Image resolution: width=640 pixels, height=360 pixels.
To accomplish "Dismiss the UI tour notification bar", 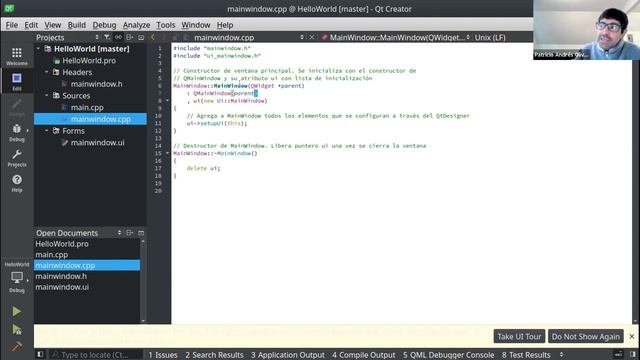I will click(x=631, y=336).
